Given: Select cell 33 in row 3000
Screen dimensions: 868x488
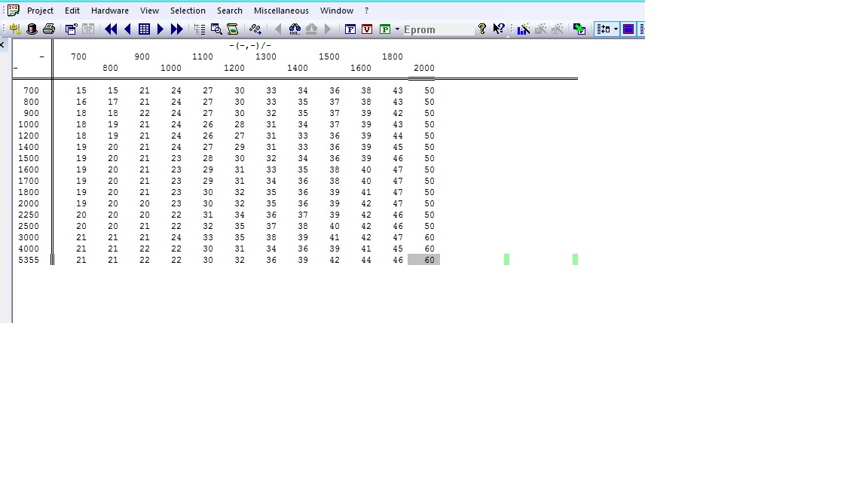Looking at the screenshot, I should click(x=208, y=237).
